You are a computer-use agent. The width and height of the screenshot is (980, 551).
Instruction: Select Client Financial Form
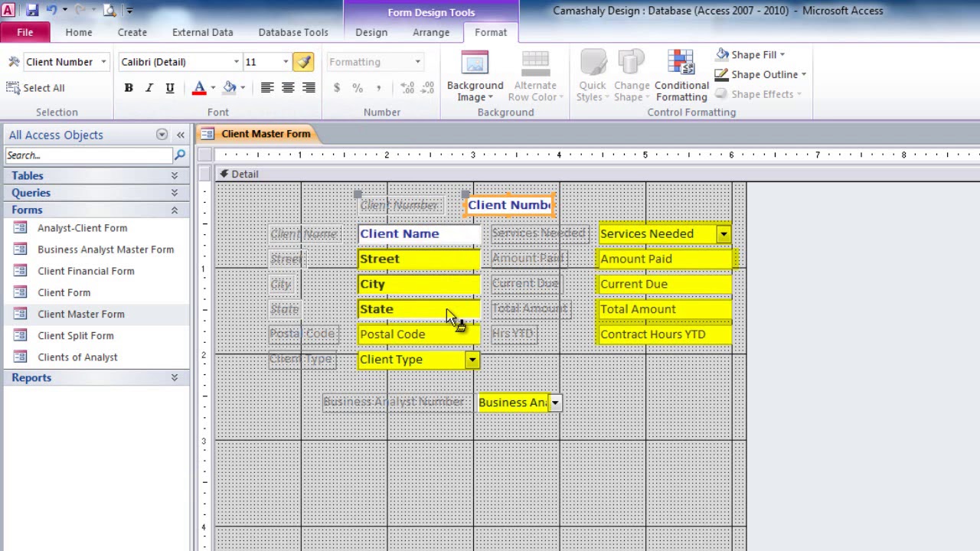(x=86, y=271)
